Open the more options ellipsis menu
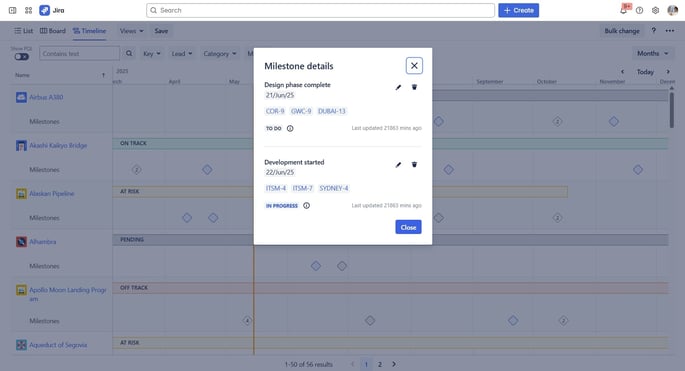Screen dimensions: 685x371 670,31
